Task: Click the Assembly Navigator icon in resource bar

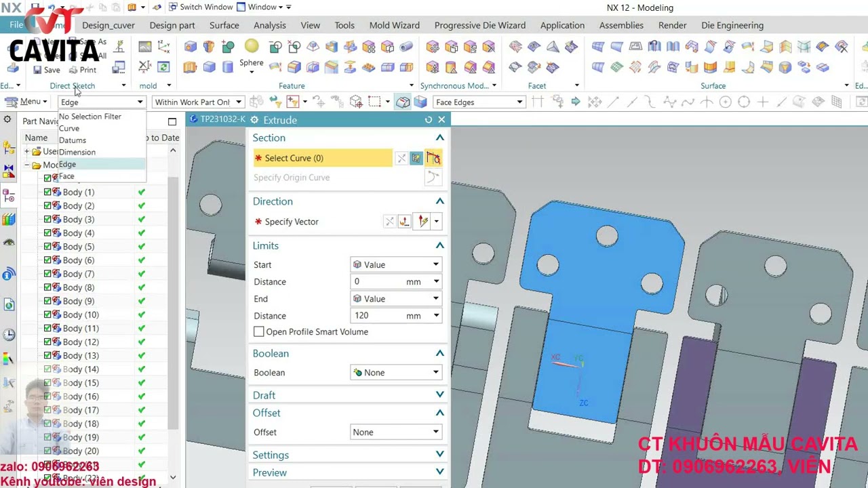Action: pyautogui.click(x=9, y=148)
